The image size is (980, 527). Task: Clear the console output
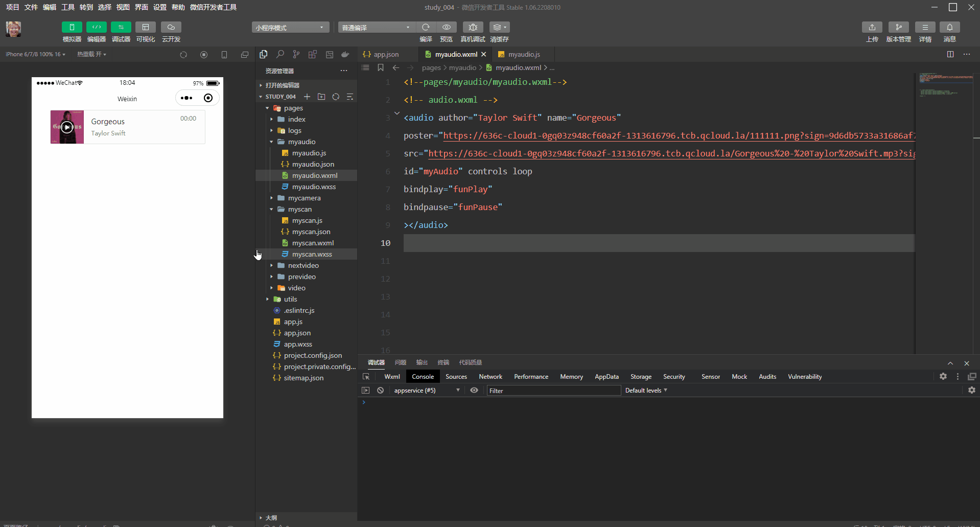(381, 391)
